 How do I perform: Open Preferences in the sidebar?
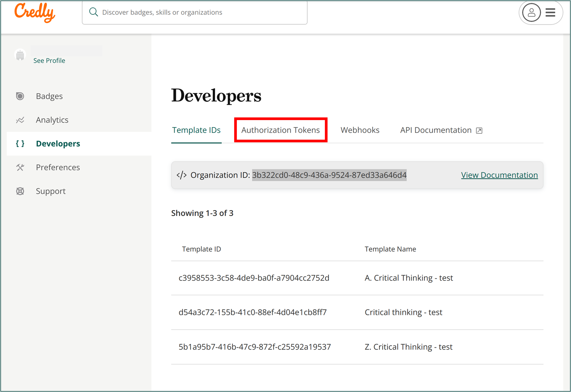click(58, 167)
